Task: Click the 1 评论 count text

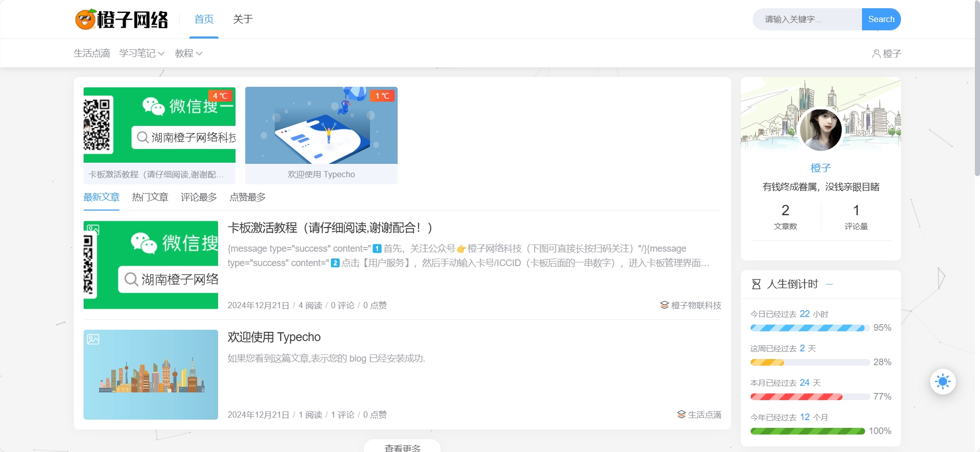Action: [x=342, y=415]
